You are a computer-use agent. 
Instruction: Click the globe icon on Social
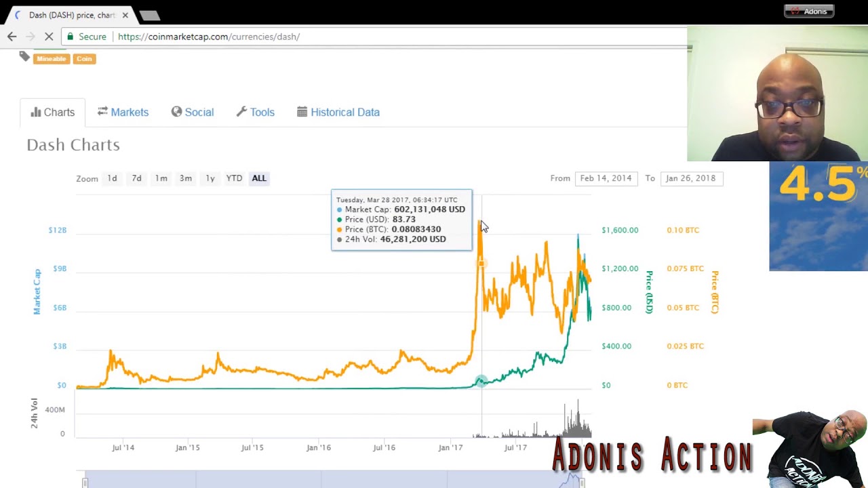pos(176,111)
